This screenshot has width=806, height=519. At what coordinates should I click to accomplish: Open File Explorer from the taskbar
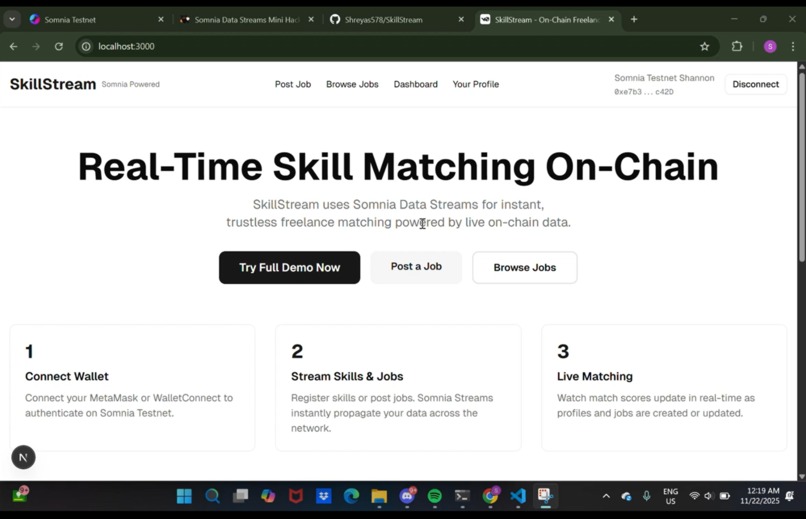tap(379, 496)
